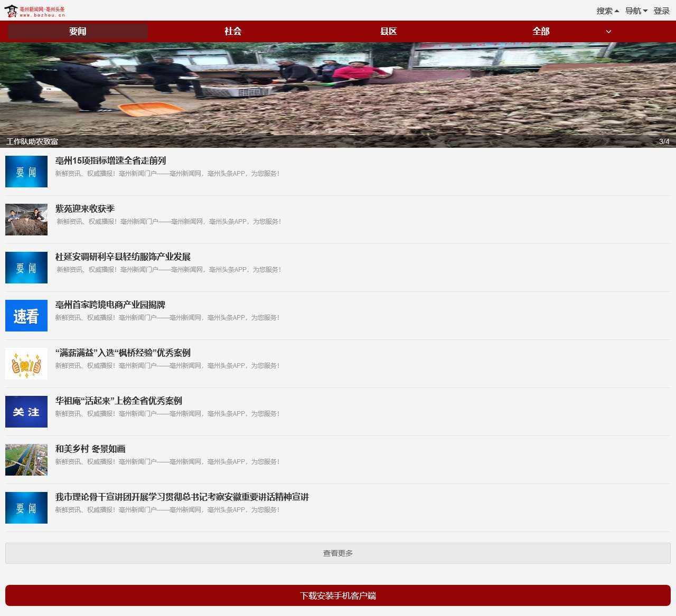Click the Bozhou News site logo

(35, 11)
